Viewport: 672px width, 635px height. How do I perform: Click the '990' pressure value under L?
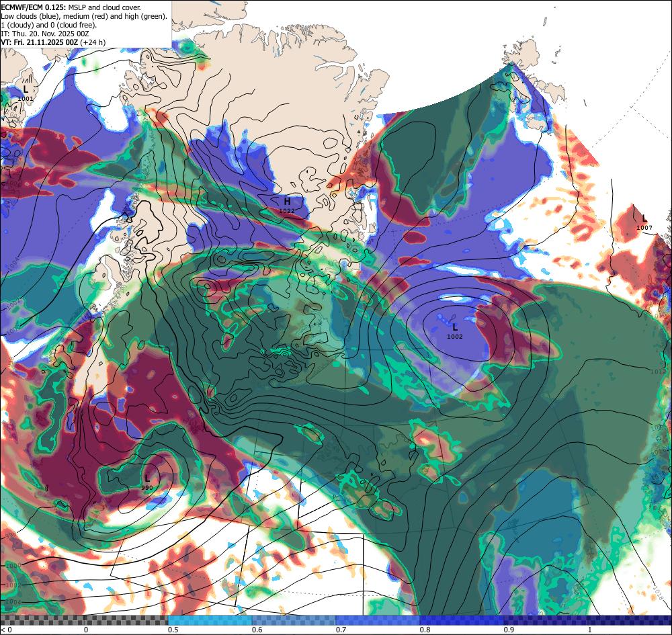coord(147,488)
